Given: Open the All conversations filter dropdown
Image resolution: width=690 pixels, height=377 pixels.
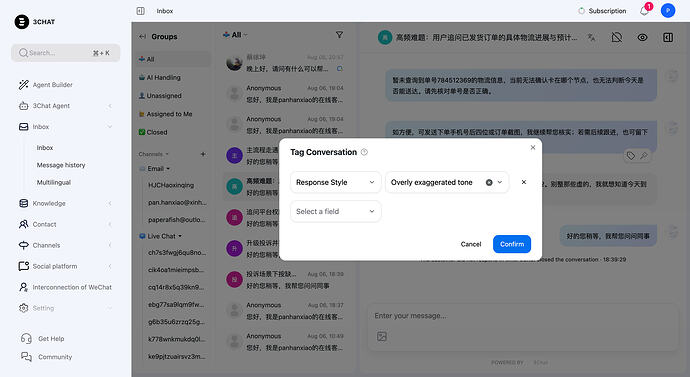Looking at the screenshot, I should coord(236,35).
